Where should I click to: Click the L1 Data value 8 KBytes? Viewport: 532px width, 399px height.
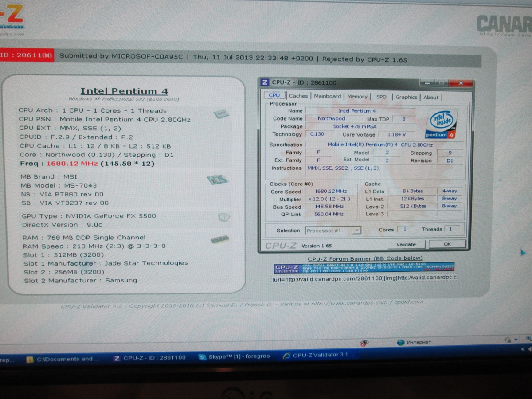click(412, 191)
